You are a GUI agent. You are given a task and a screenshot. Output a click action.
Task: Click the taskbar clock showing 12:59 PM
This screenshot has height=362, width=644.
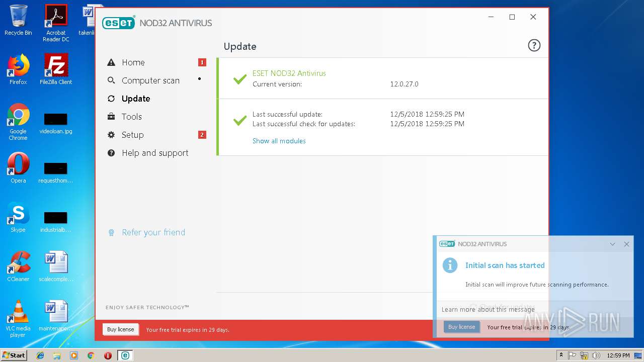[x=618, y=355]
